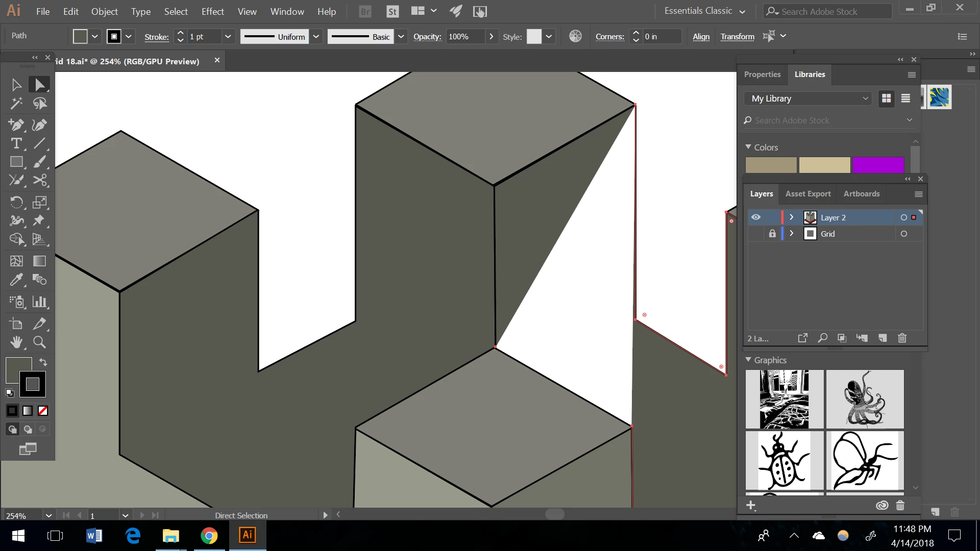Click the Align link
The width and height of the screenshot is (980, 551).
701,37
